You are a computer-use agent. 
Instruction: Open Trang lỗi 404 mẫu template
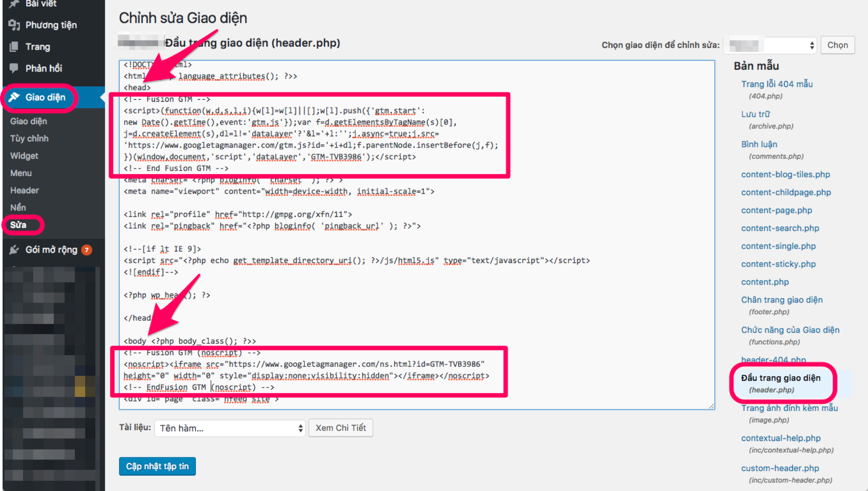click(776, 84)
